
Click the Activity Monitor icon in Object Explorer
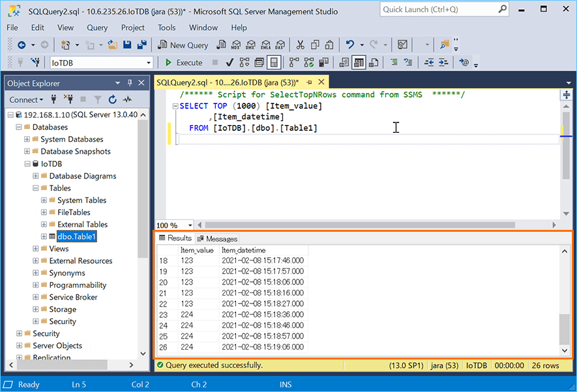click(x=127, y=100)
